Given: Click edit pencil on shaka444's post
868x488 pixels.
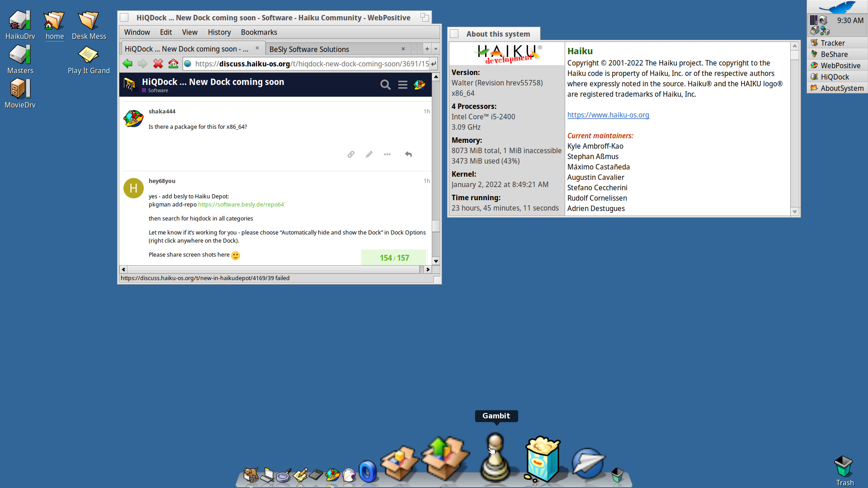Looking at the screenshot, I should click(369, 155).
